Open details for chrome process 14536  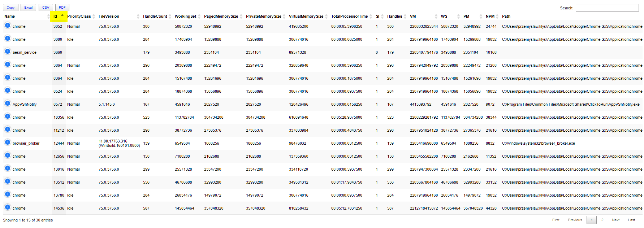(7, 207)
